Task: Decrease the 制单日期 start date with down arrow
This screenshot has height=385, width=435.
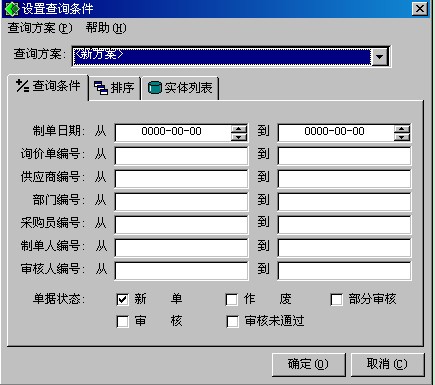Action: point(239,137)
